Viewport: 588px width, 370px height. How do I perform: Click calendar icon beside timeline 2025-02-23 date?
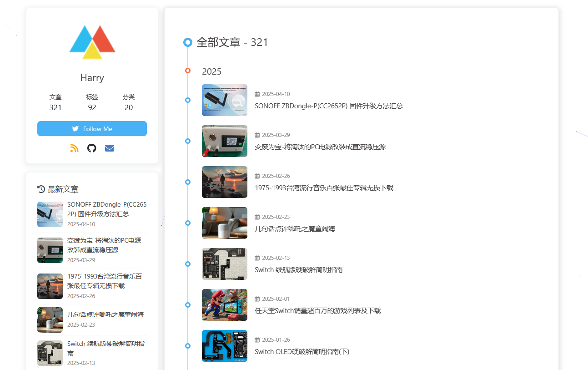click(x=257, y=217)
